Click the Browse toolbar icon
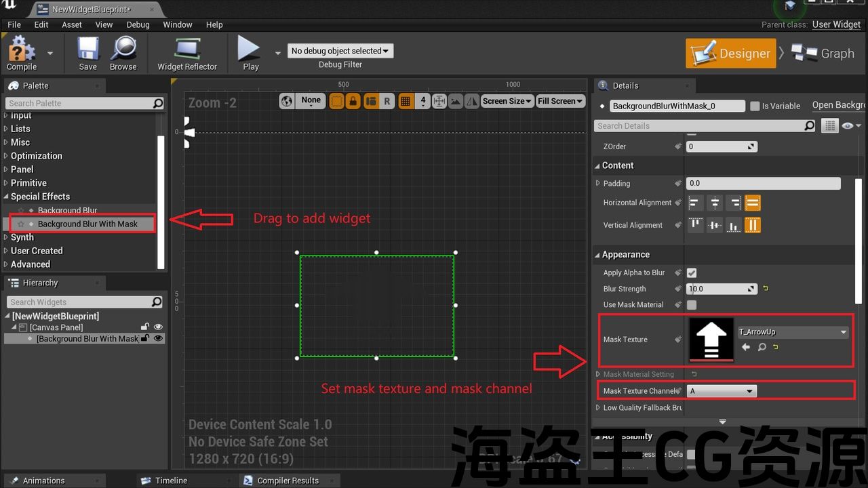 123,52
